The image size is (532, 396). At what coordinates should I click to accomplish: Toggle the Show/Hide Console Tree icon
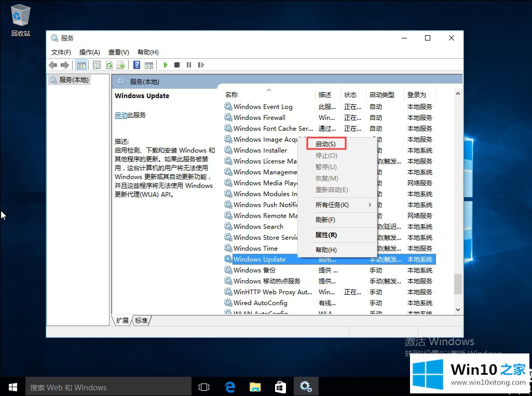tap(81, 65)
